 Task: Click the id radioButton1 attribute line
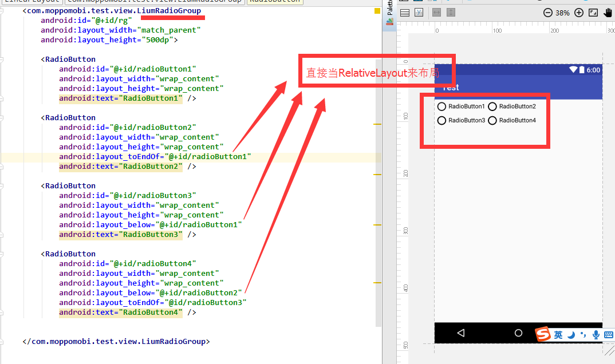128,69
